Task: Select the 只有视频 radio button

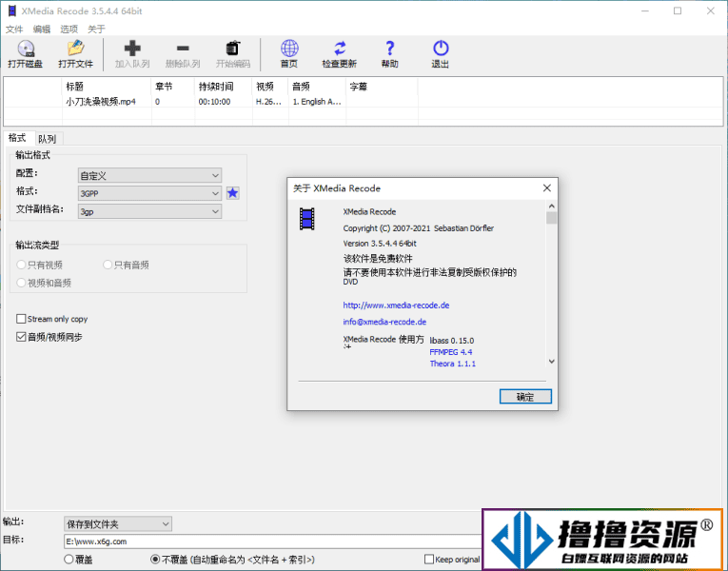Action: (21, 265)
